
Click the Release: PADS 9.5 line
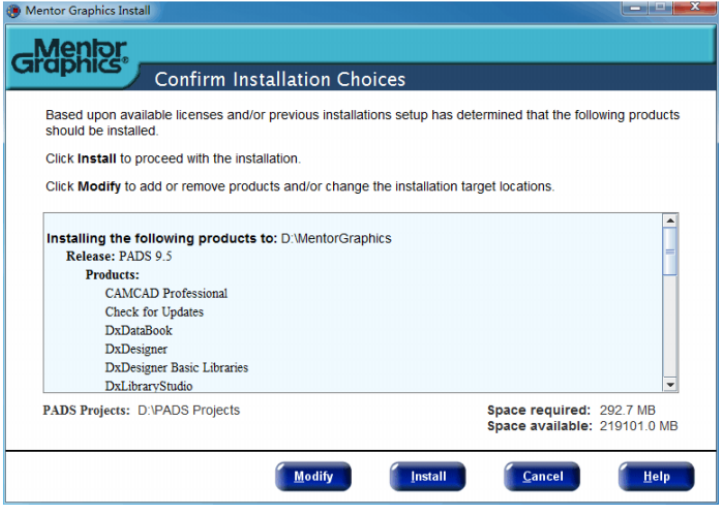coord(119,256)
